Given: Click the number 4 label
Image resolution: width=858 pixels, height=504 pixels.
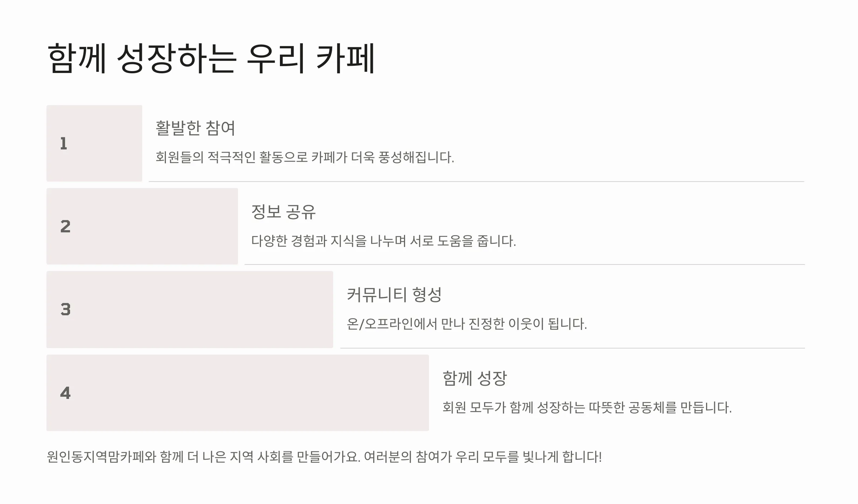Looking at the screenshot, I should (65, 393).
